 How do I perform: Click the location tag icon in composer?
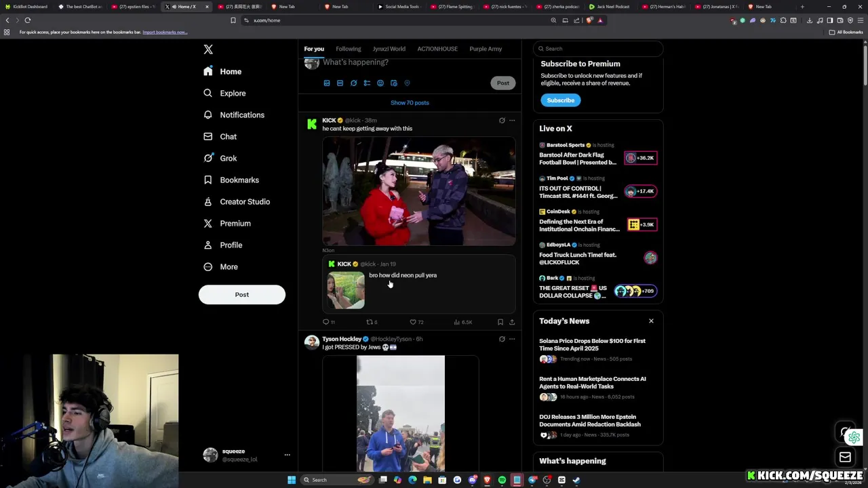tap(407, 83)
